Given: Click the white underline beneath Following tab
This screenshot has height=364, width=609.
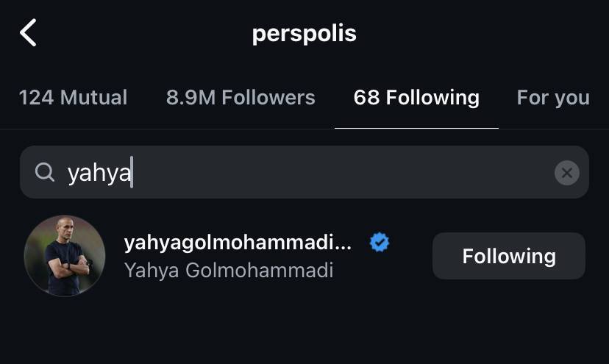Looking at the screenshot, I should 416,128.
